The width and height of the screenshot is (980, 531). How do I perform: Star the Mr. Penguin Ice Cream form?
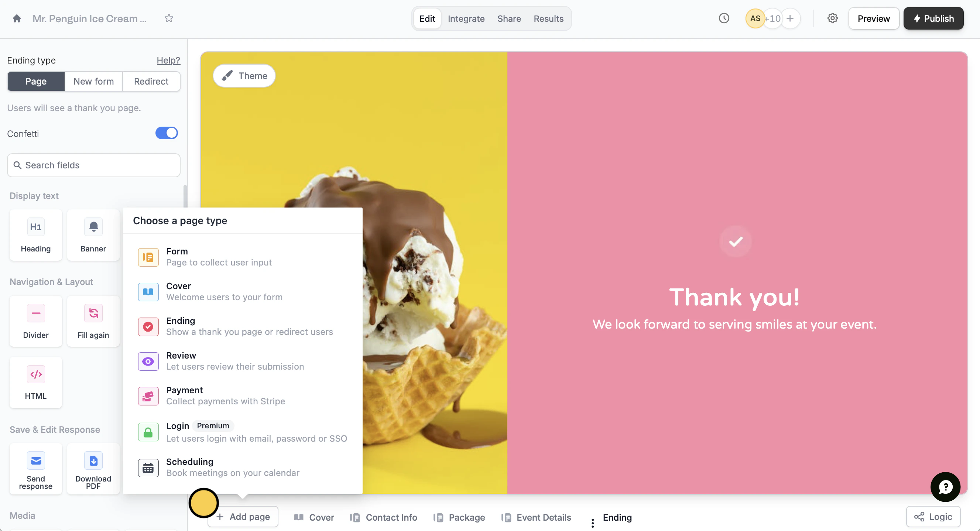point(169,18)
